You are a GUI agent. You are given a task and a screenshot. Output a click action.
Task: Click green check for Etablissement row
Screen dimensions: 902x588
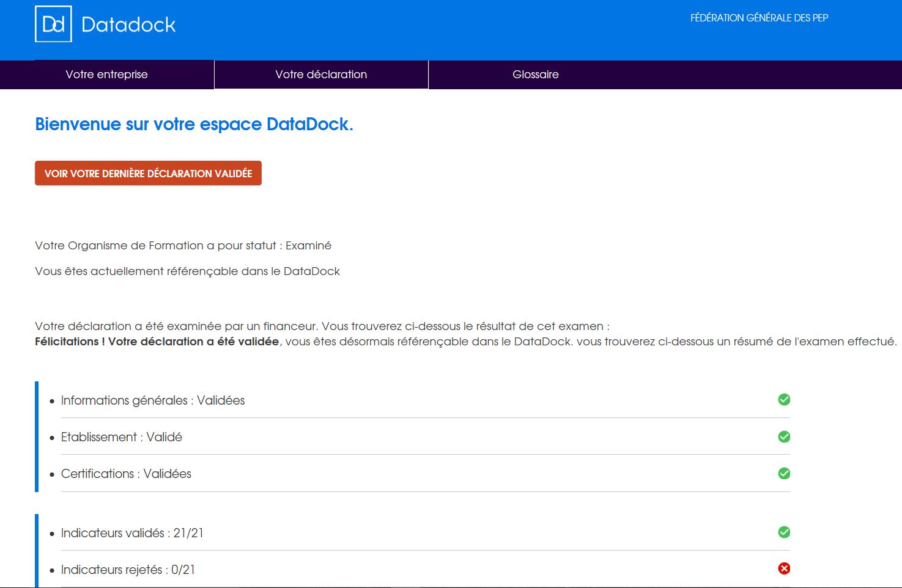click(x=784, y=436)
